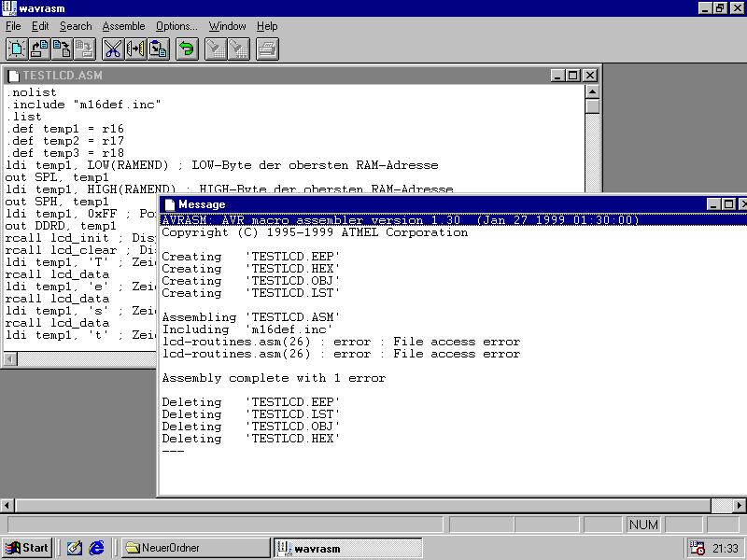Click the wavrasm taskbar button
Screen dimensions: 747x560
coord(347,548)
